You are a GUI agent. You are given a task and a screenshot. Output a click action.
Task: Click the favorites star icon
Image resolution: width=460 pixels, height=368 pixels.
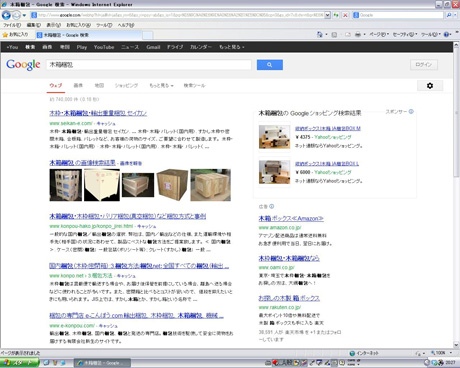pos(5,35)
